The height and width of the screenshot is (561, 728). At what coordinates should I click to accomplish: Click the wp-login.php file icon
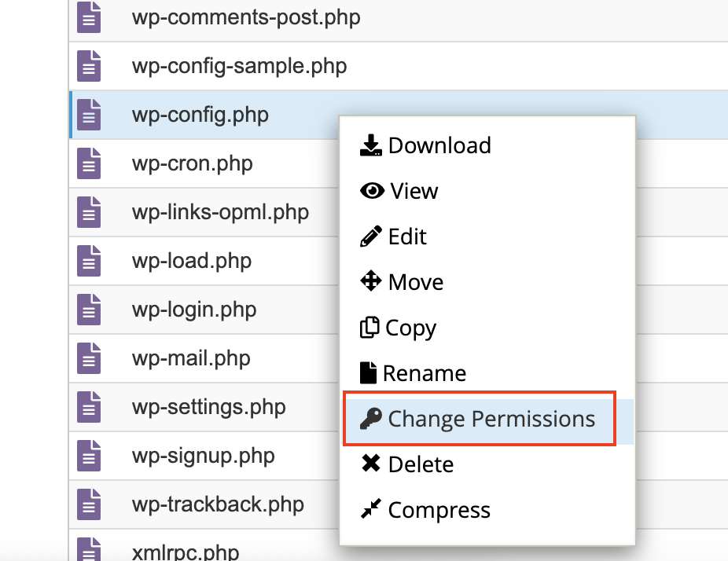pyautogui.click(x=90, y=310)
